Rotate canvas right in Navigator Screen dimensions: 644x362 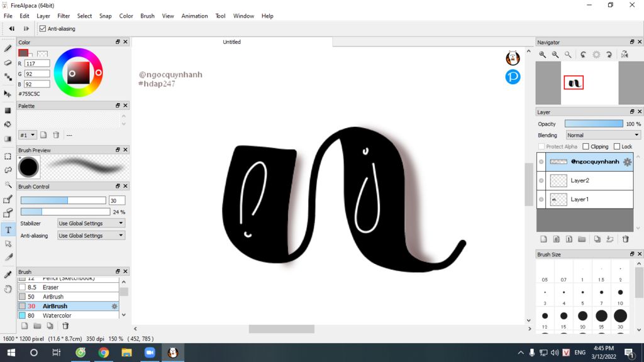coord(609,55)
